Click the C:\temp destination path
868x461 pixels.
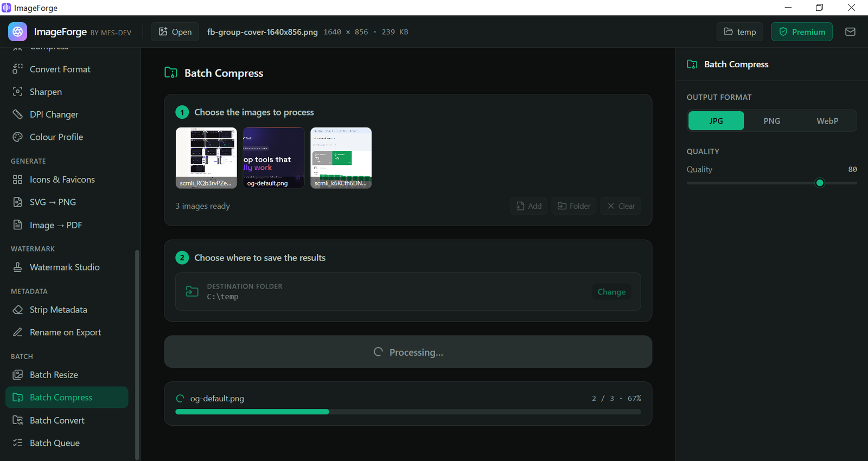(222, 297)
